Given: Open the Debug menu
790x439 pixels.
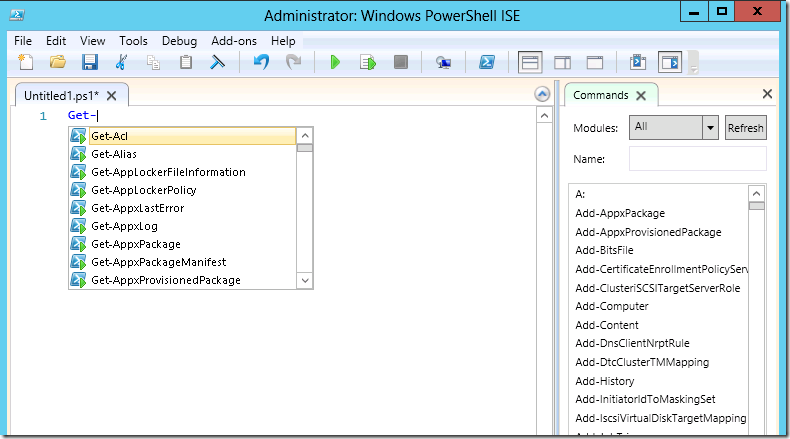Looking at the screenshot, I should pos(179,41).
